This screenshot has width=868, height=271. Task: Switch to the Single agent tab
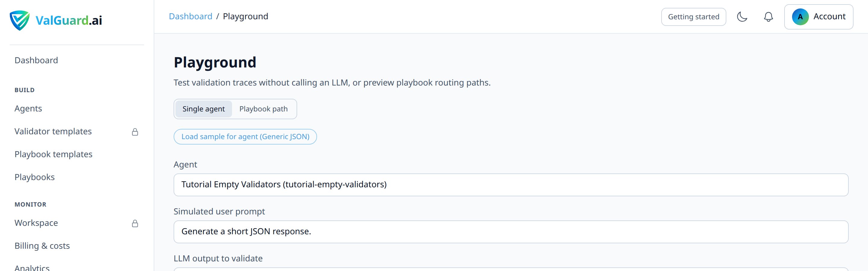pyautogui.click(x=203, y=109)
